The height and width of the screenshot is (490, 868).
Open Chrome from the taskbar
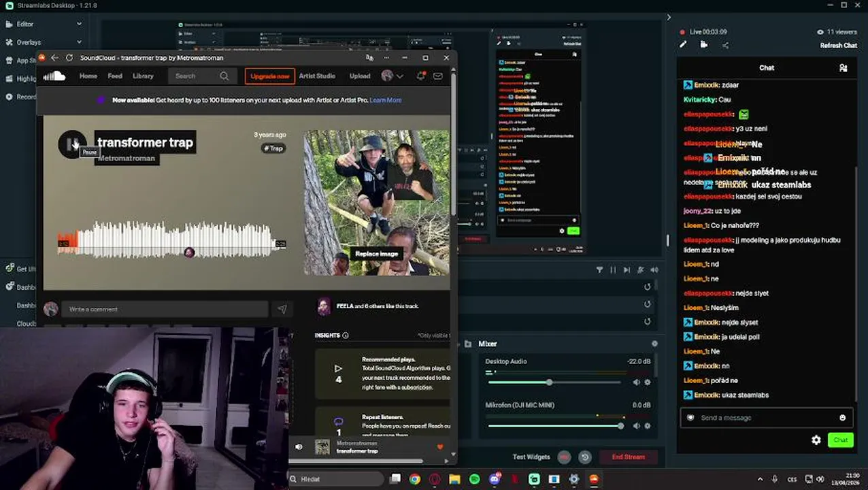pos(414,479)
